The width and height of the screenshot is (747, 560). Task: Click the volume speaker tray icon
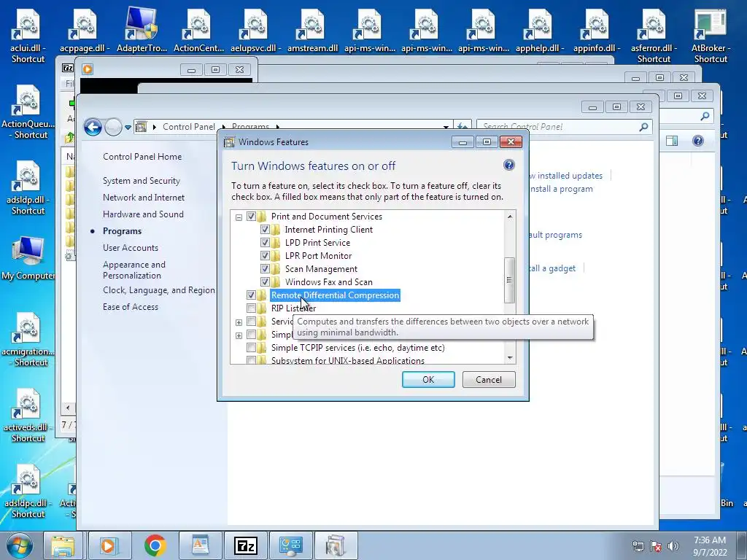tap(673, 546)
